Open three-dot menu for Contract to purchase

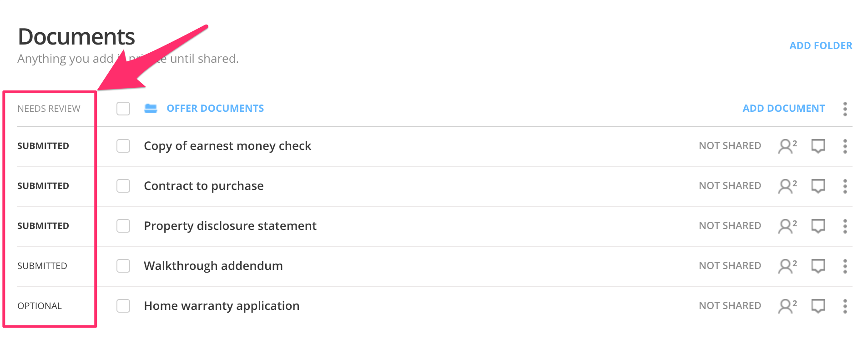point(845,186)
